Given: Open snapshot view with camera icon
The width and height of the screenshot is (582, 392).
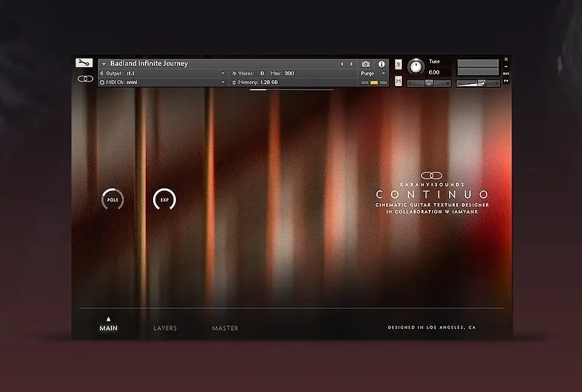Looking at the screenshot, I should [366, 64].
